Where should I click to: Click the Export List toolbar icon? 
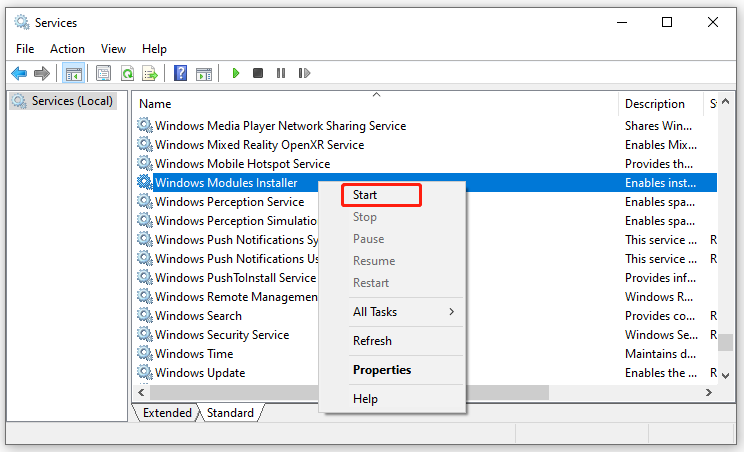pos(150,73)
